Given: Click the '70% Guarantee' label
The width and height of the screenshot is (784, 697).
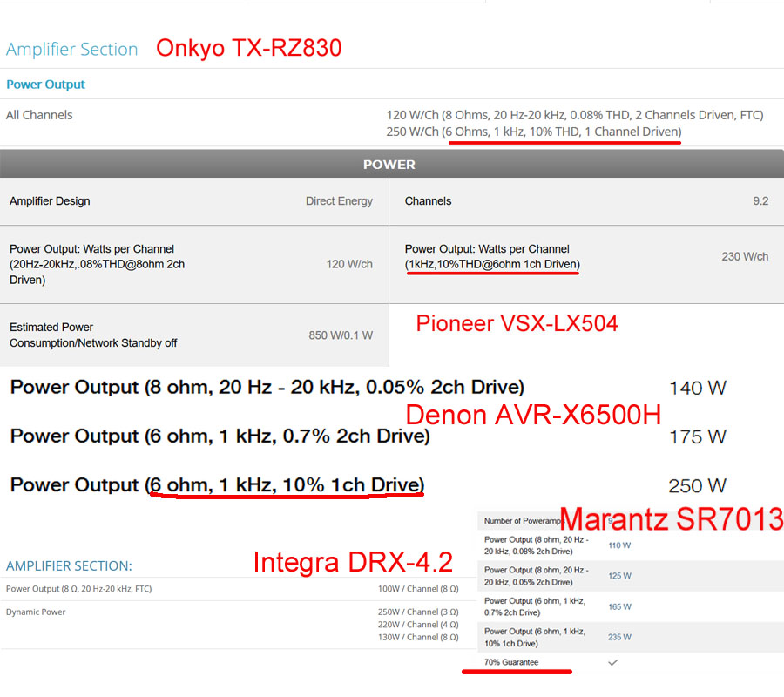Looking at the screenshot, I should (511, 662).
